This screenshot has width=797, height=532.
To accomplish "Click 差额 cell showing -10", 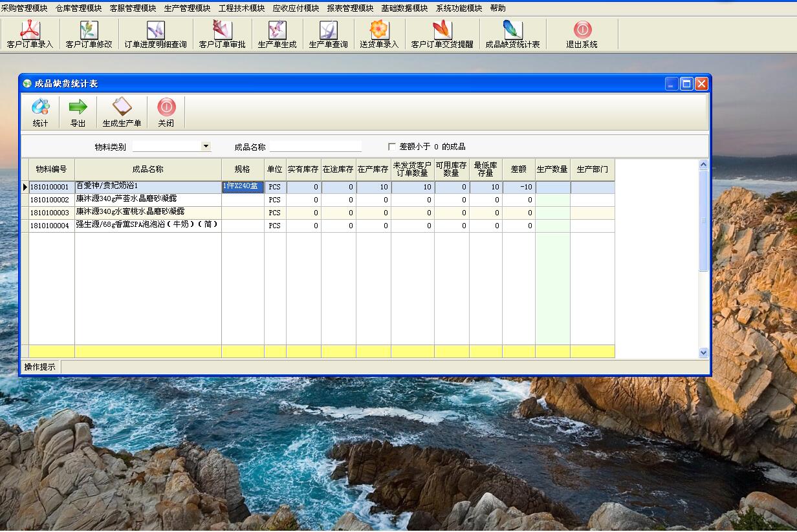I will click(519, 187).
